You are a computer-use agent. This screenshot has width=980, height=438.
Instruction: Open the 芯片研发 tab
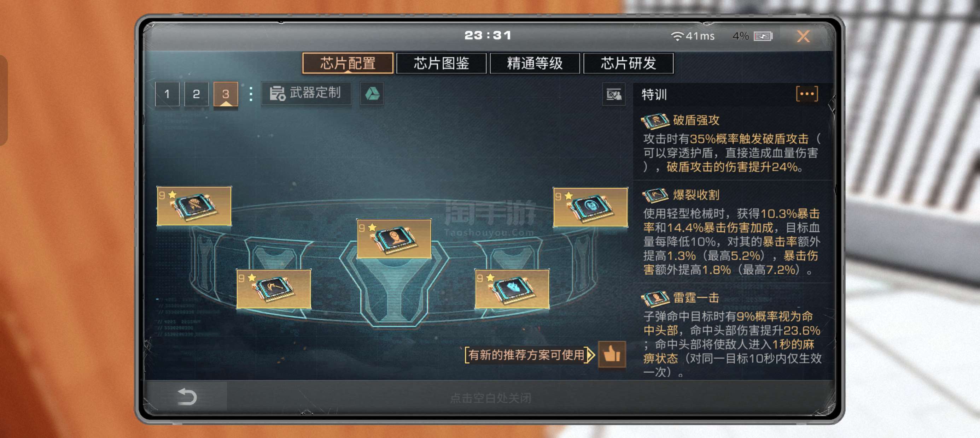tap(628, 63)
